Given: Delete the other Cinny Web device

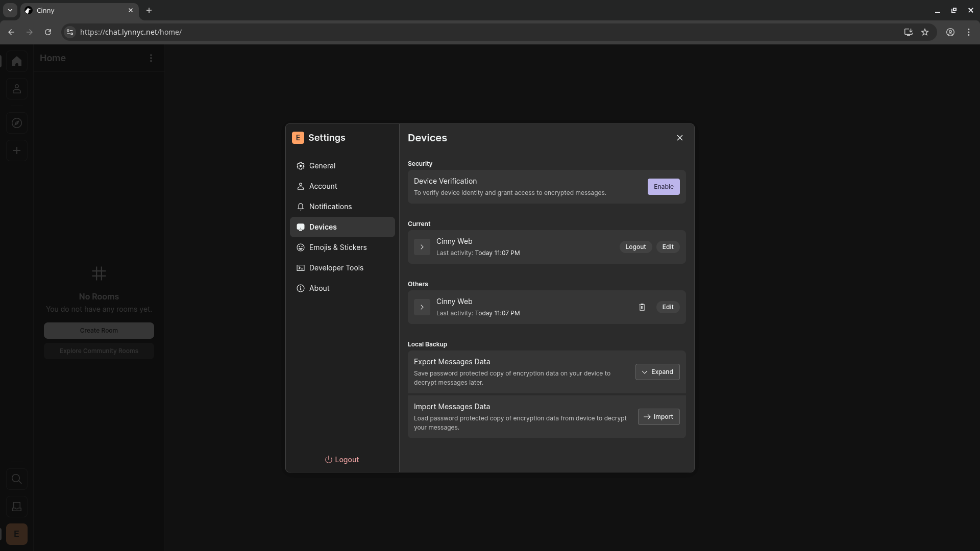Looking at the screenshot, I should 642,307.
